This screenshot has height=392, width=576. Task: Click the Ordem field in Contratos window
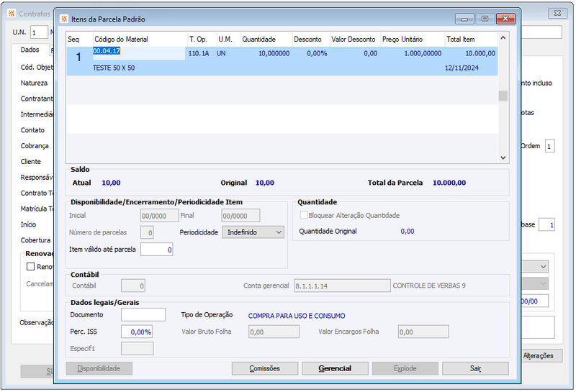coord(549,146)
